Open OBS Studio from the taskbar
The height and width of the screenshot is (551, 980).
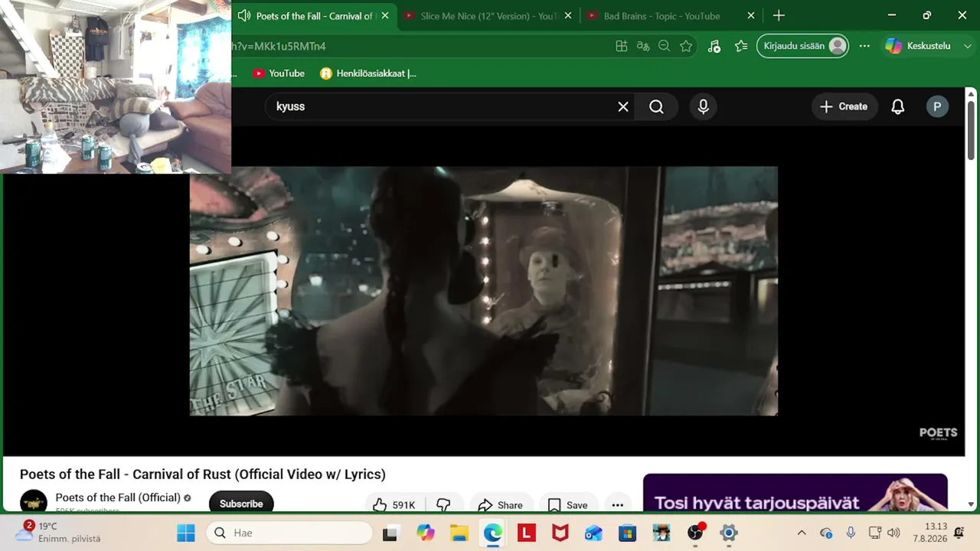pyautogui.click(x=695, y=533)
